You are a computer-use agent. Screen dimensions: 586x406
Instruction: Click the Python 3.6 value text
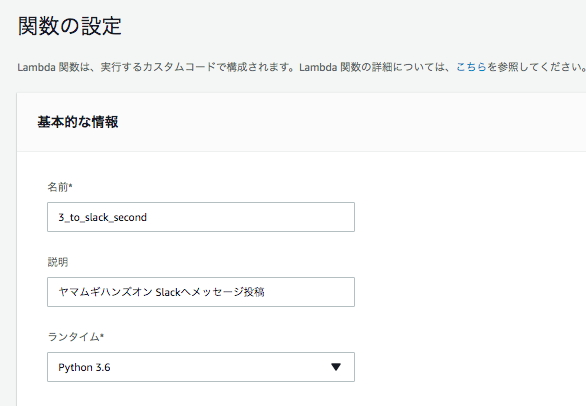(84, 367)
